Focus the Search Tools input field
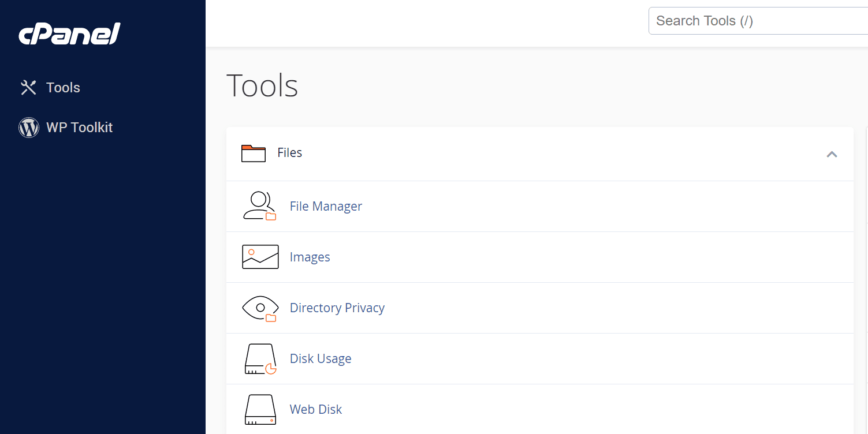Image resolution: width=868 pixels, height=434 pixels. [x=757, y=21]
